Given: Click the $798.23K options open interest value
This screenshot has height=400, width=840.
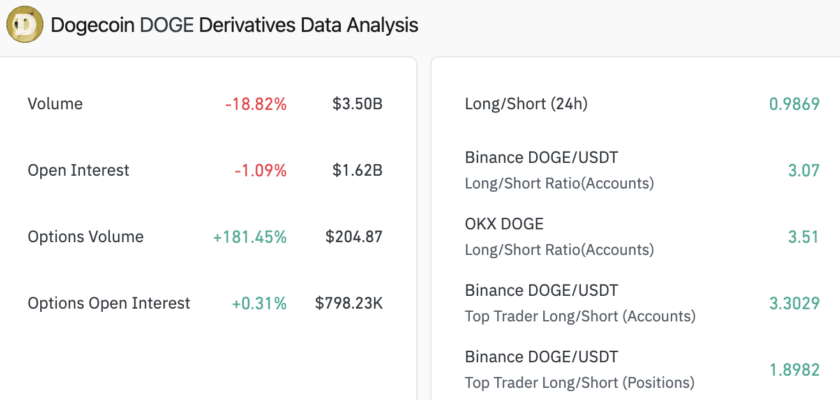Looking at the screenshot, I should 349,303.
